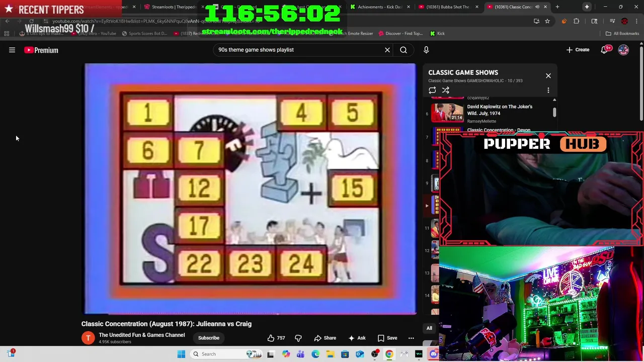Open the All Bookmarks folder

[622, 33]
